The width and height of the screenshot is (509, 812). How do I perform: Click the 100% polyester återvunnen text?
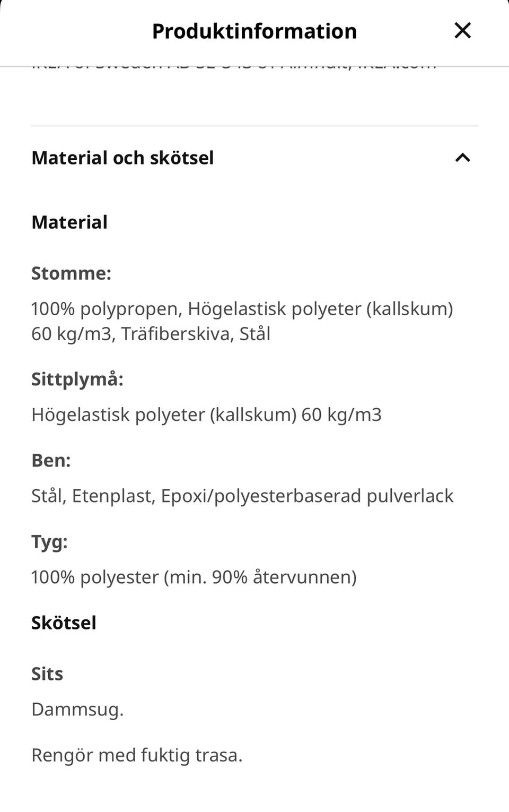[194, 577]
